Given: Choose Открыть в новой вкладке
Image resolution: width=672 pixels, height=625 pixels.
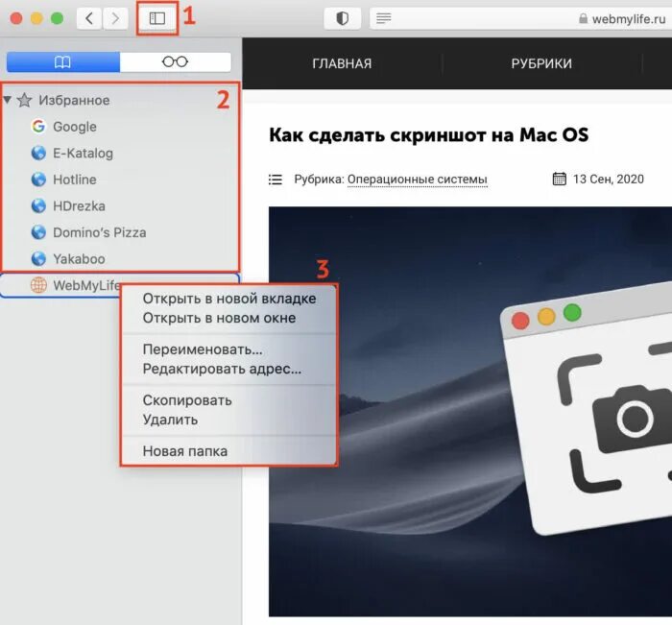Looking at the screenshot, I should [x=228, y=299].
